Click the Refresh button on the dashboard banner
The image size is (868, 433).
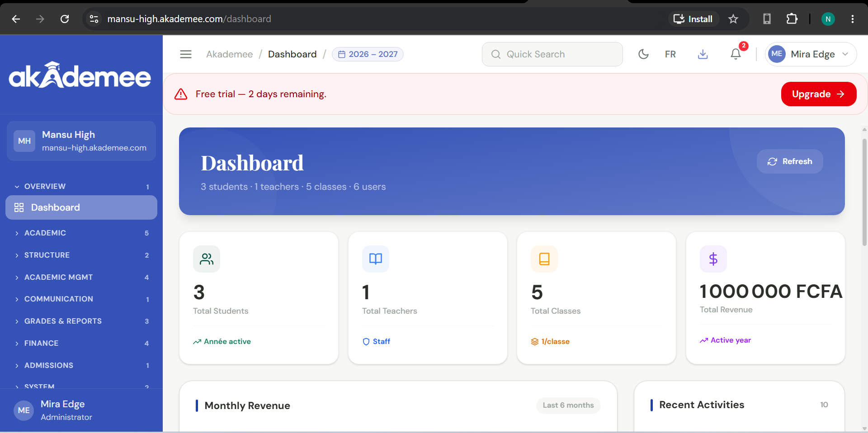[790, 161]
